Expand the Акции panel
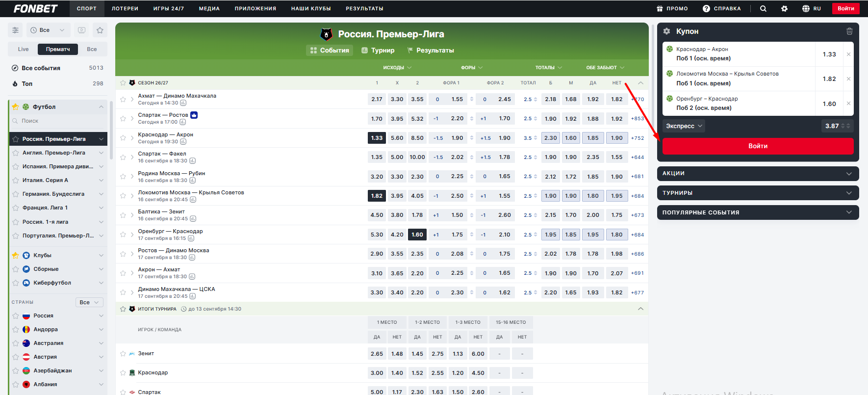 pyautogui.click(x=758, y=173)
